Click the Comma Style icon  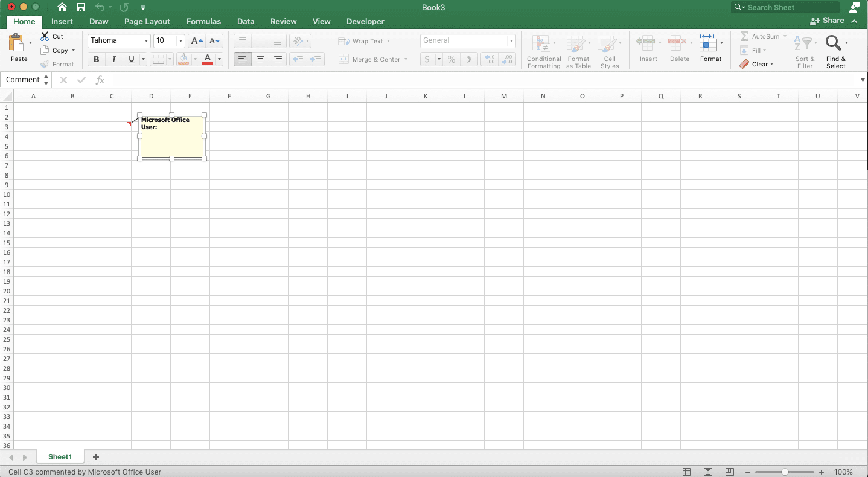coord(469,59)
